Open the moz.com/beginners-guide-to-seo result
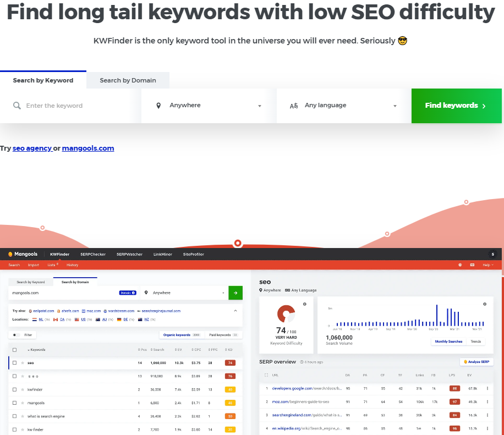The height and width of the screenshot is (435, 504). [x=300, y=401]
